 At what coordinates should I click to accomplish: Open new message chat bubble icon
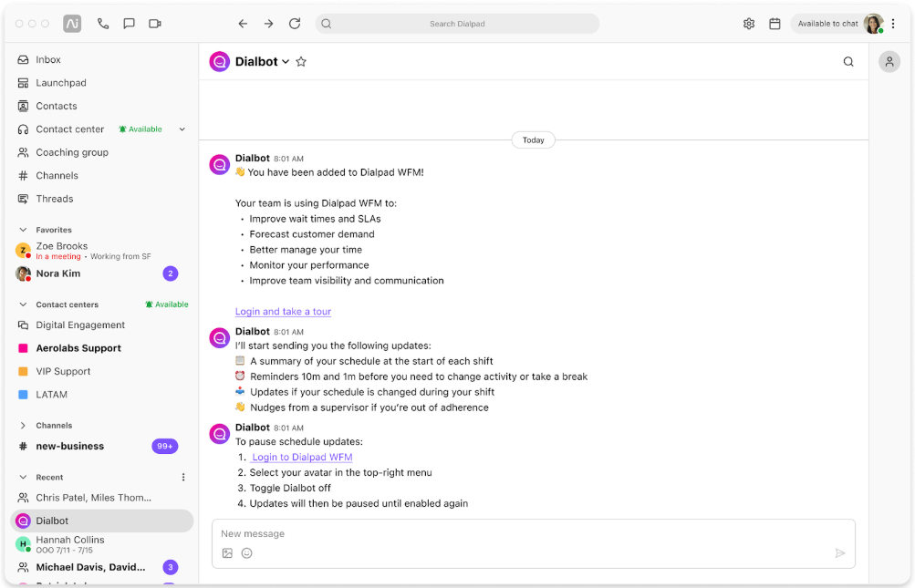click(129, 24)
